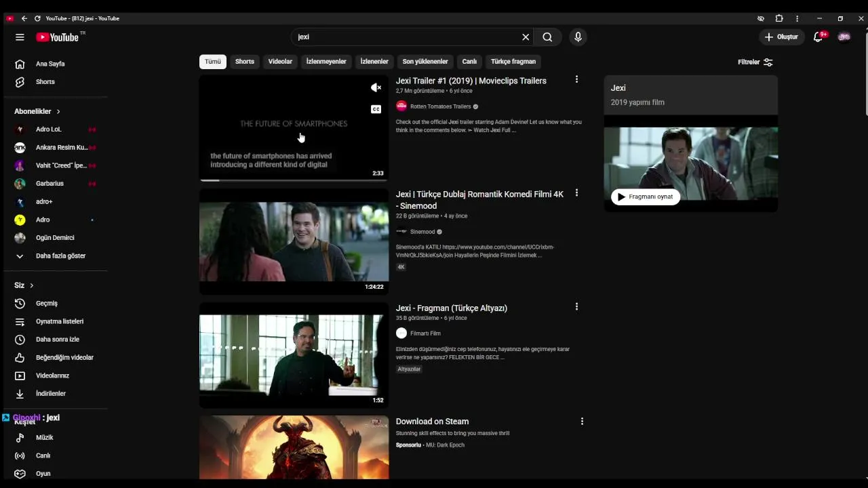Viewport: 868px width, 488px height.
Task: Unmute the Jexi Trailer preview
Action: pos(376,87)
